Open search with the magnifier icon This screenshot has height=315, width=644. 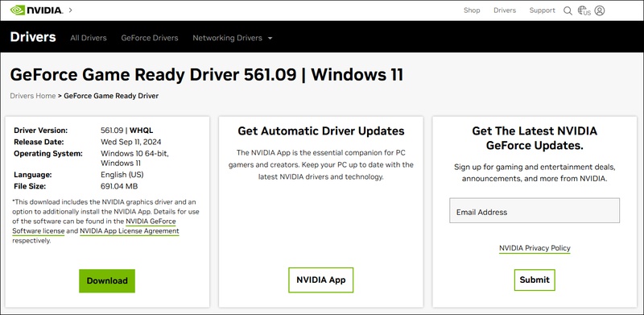[568, 10]
